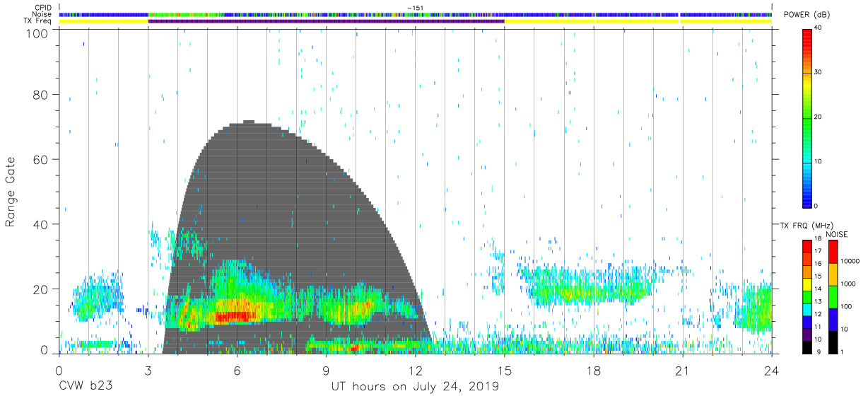Screen dimensions: 868x401
Task: Click the CPID label
Action: [42, 8]
